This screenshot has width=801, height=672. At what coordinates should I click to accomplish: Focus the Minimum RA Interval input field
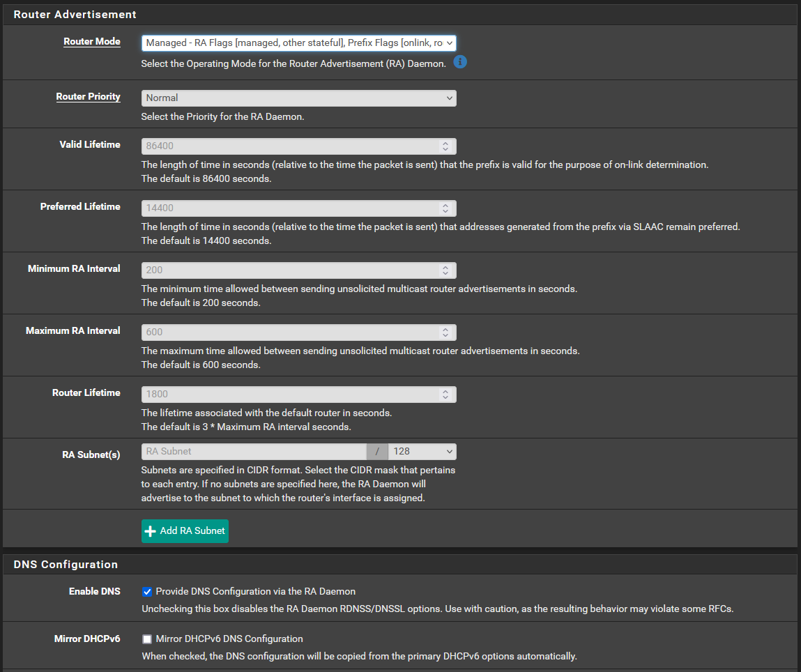pyautogui.click(x=299, y=270)
